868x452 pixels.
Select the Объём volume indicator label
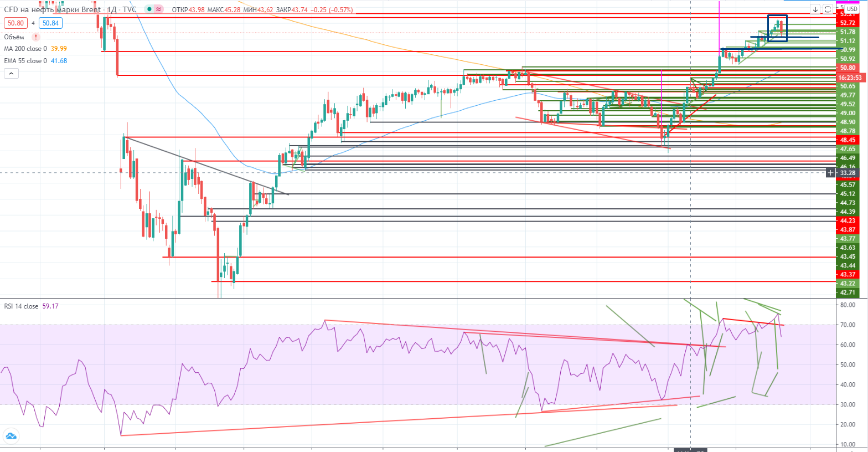tap(14, 37)
